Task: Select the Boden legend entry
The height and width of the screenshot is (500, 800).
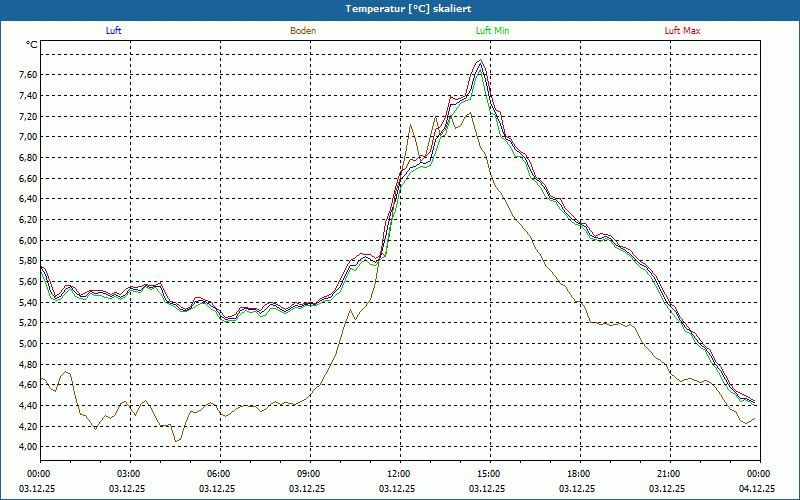Action: point(303,31)
